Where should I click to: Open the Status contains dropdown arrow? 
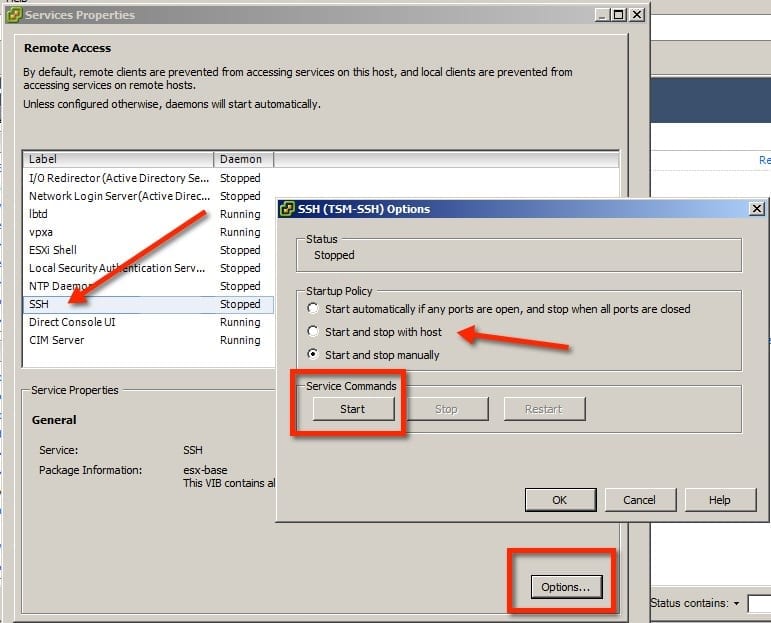point(737,603)
